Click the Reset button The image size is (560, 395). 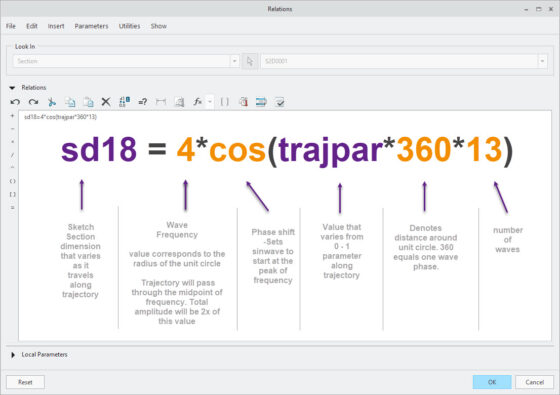click(25, 382)
